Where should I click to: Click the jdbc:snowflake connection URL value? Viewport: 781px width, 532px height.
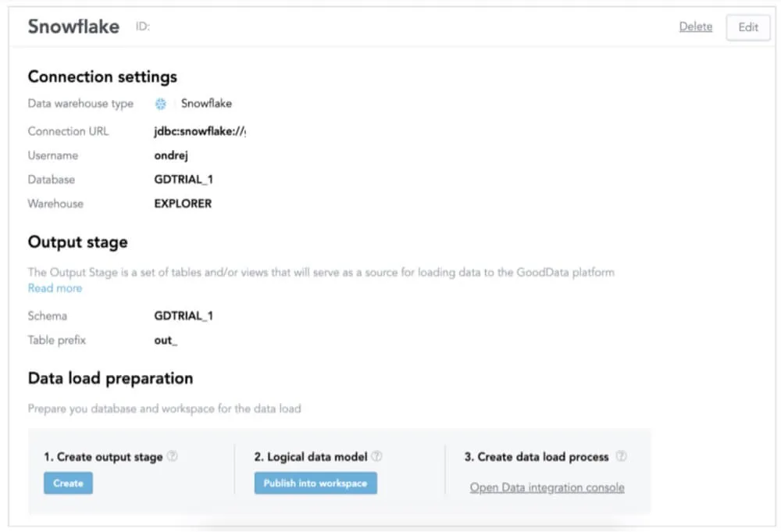coord(200,131)
